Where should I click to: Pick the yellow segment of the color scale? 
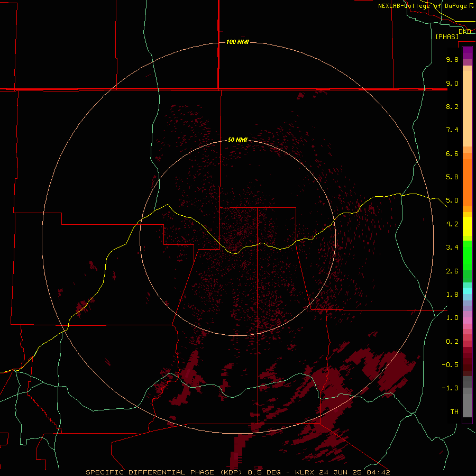[467, 226]
